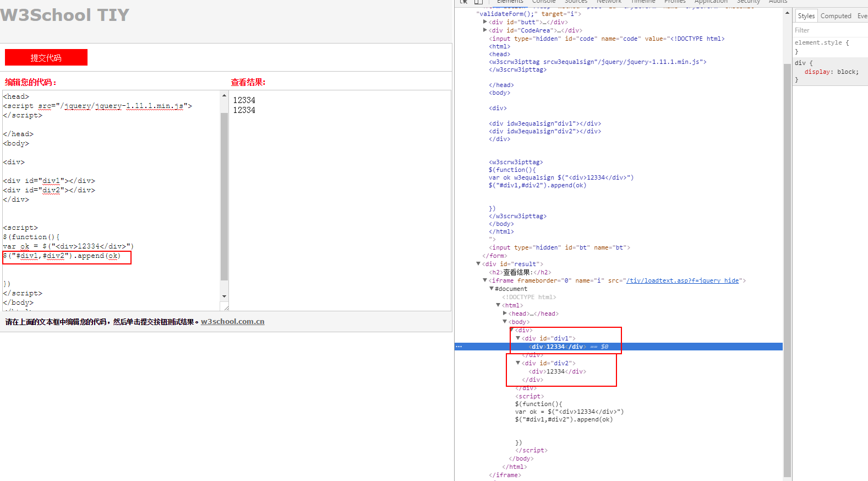Expand the div id="butt" node
This screenshot has width=868, height=481.
tap(485, 22)
